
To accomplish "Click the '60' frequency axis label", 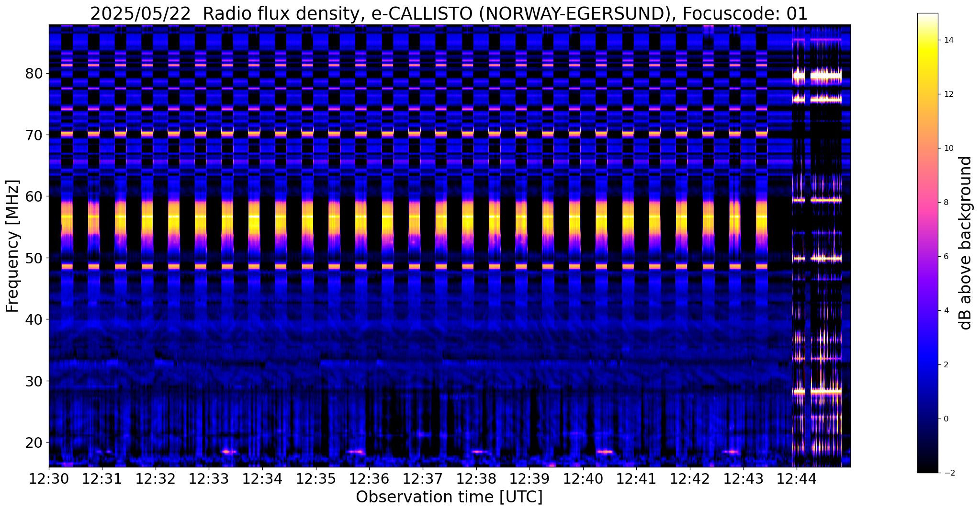I will (x=34, y=196).
